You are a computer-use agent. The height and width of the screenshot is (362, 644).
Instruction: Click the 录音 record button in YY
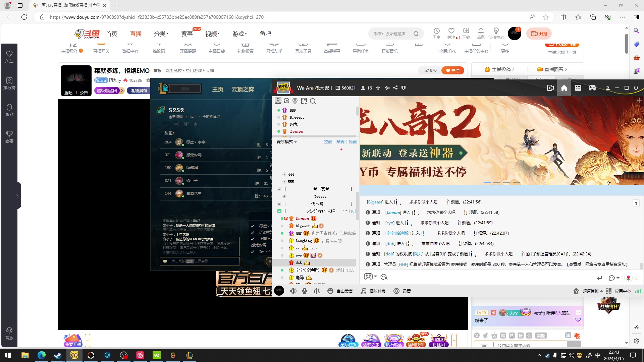(x=402, y=291)
